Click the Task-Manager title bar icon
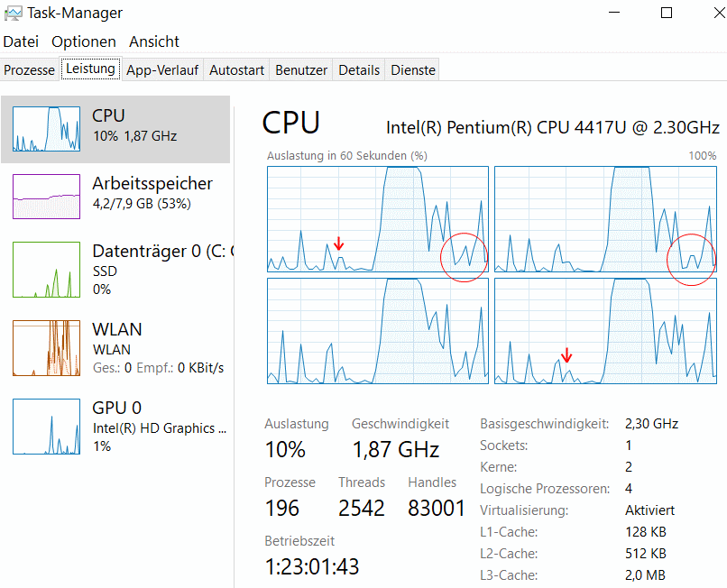Image resolution: width=727 pixels, height=588 pixels. 13,13
